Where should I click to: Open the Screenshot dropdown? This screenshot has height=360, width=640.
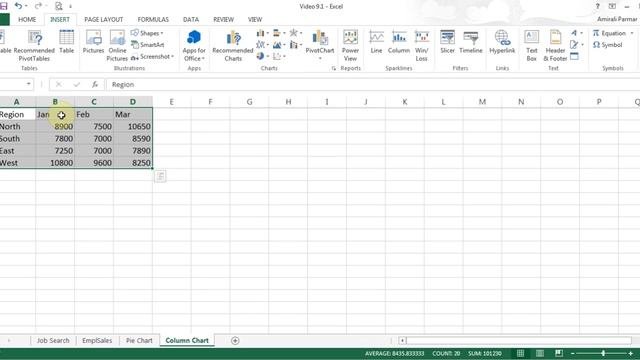click(173, 56)
